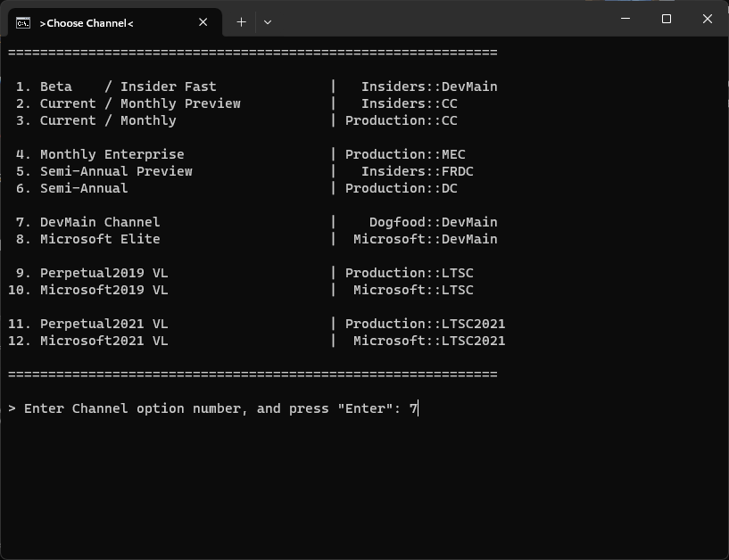Click 'Microsoft2019 VL' option text

[x=104, y=290]
